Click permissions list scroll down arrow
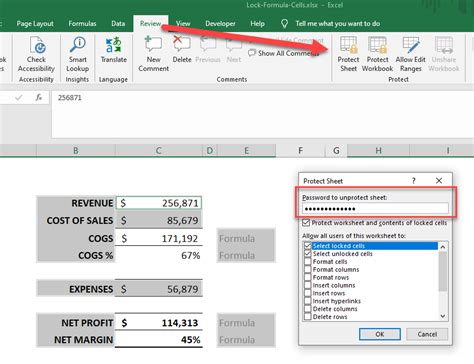 pyautogui.click(x=443, y=316)
